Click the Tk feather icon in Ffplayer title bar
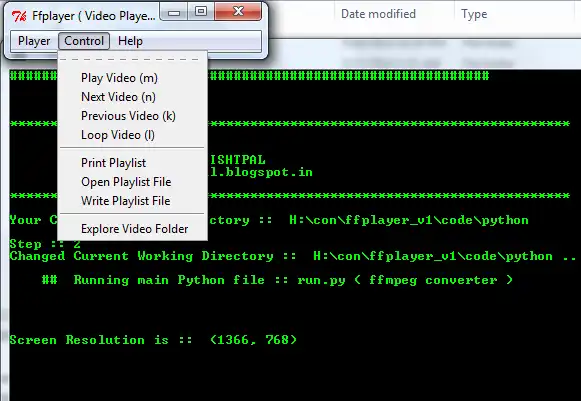This screenshot has height=401, width=581. point(19,16)
